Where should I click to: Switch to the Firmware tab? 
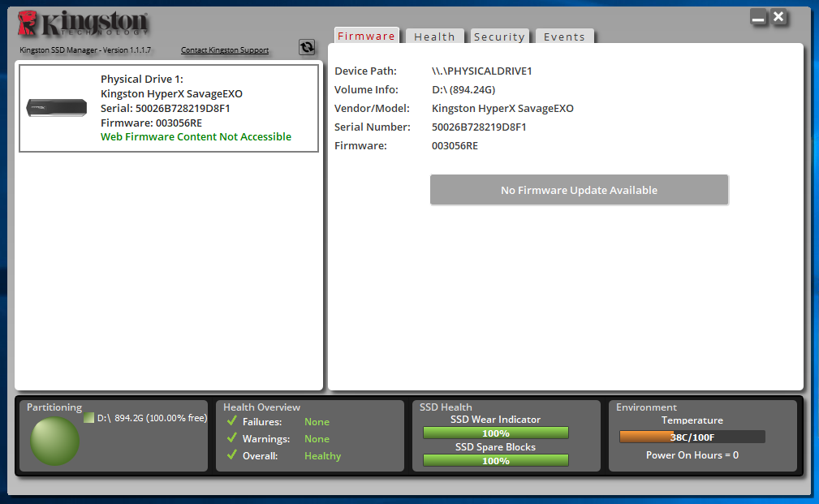pyautogui.click(x=366, y=36)
